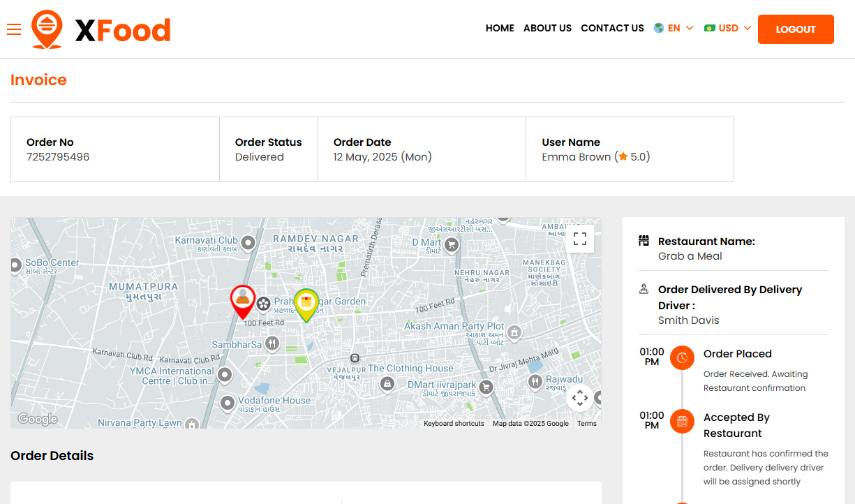Open map Keyboard shortcuts

(x=454, y=424)
